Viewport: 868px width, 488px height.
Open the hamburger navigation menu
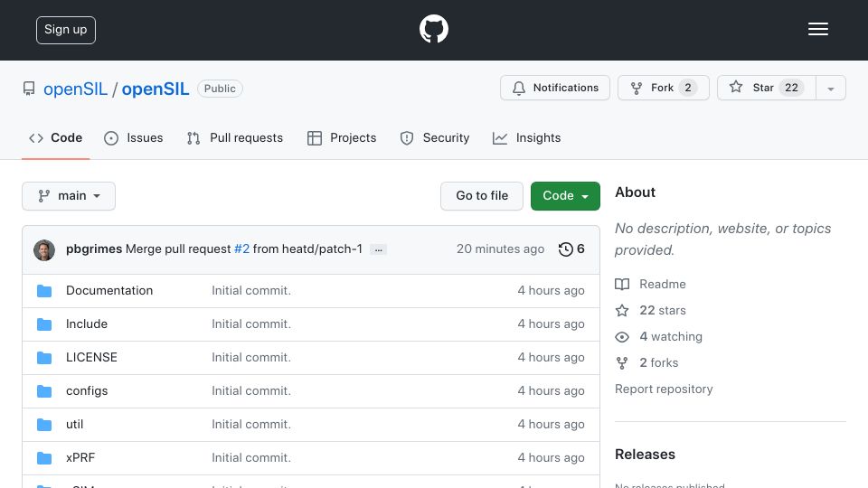coord(817,29)
